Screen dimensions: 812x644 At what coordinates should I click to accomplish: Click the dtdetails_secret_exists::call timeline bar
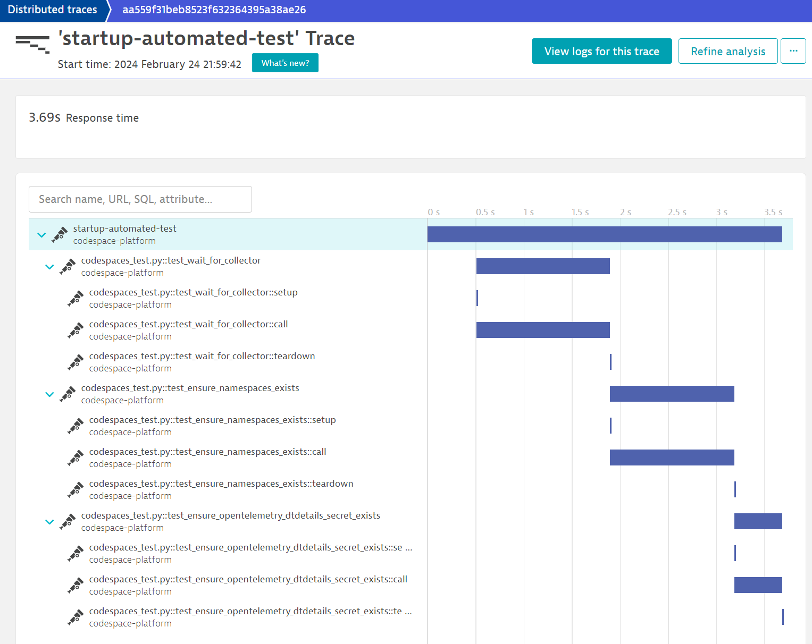(758, 585)
